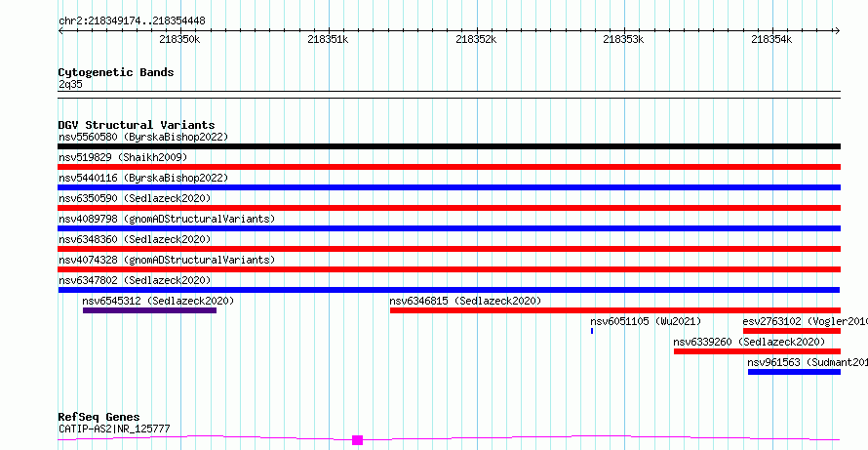Viewport: 868px width, 450px height.
Task: Click the purple nsv6545312 variant bar
Action: coord(149,310)
